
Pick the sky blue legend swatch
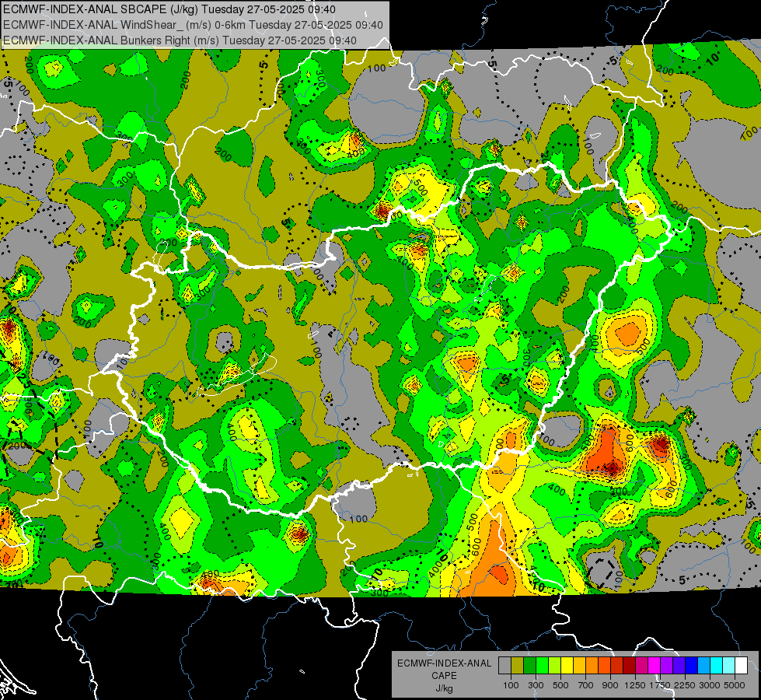point(703,665)
